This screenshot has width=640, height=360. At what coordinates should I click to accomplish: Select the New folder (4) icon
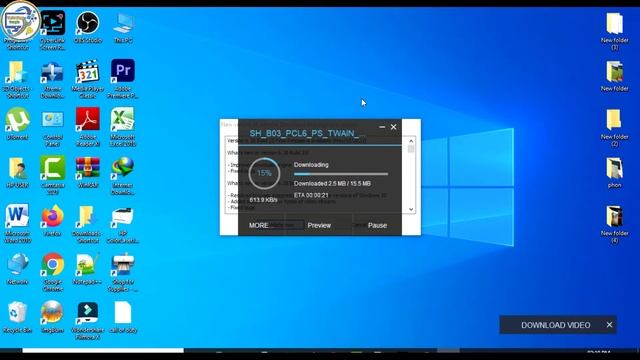(614, 224)
